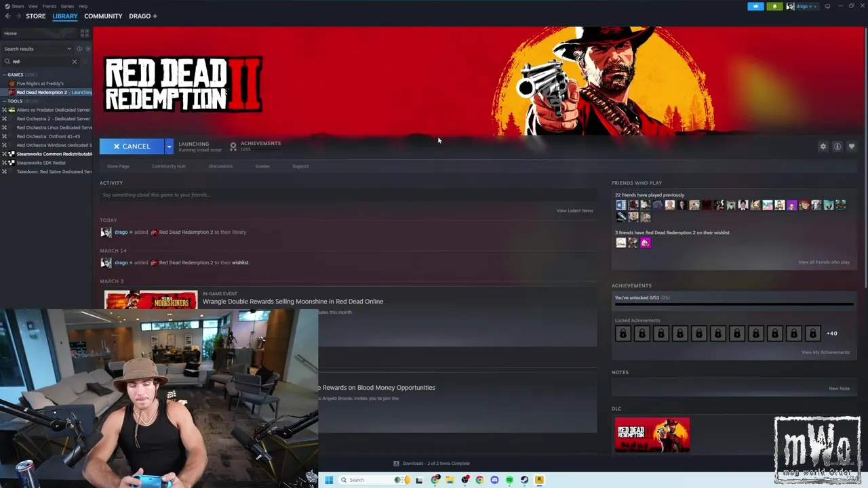Switch to the STORE tab
868x488 pixels.
point(36,16)
